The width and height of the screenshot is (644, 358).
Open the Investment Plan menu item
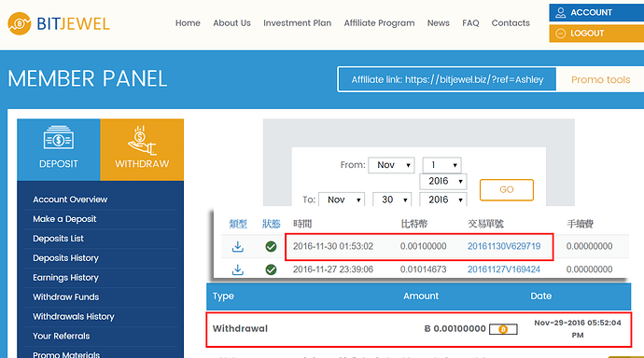click(298, 23)
